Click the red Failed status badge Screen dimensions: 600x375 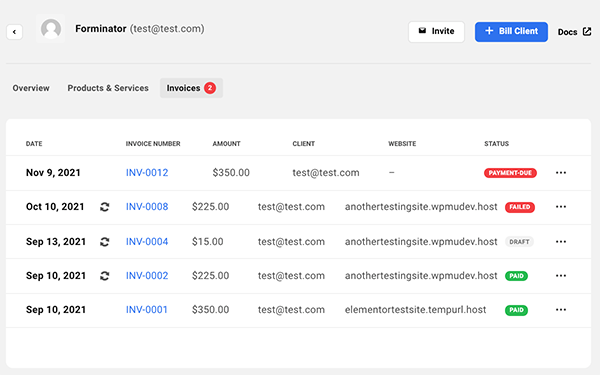pos(520,207)
